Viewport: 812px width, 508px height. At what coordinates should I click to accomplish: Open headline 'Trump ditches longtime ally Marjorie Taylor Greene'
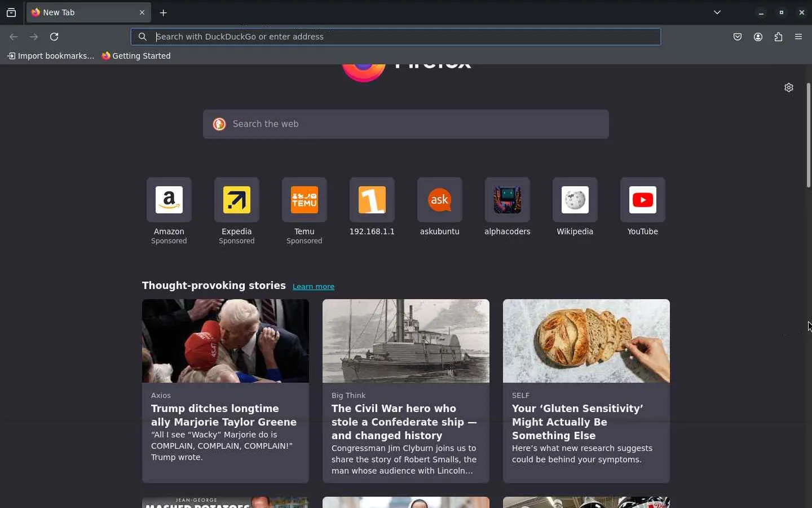tap(224, 415)
